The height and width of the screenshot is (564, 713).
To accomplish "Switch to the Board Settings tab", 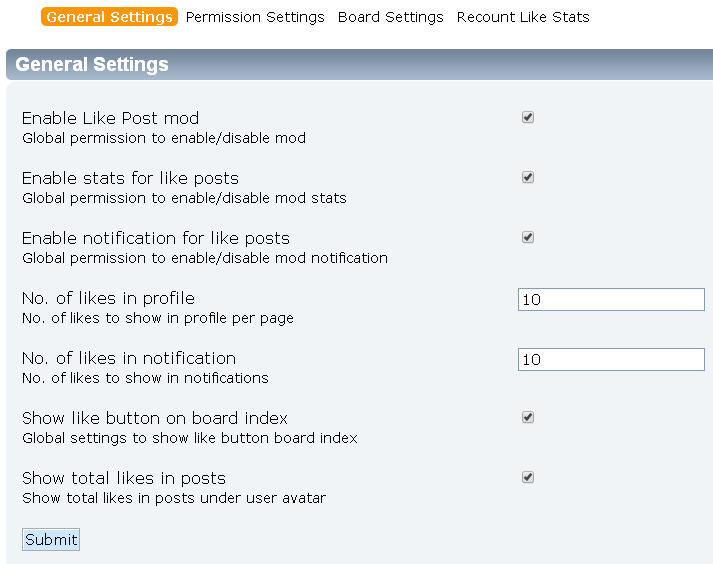I will 390,17.
